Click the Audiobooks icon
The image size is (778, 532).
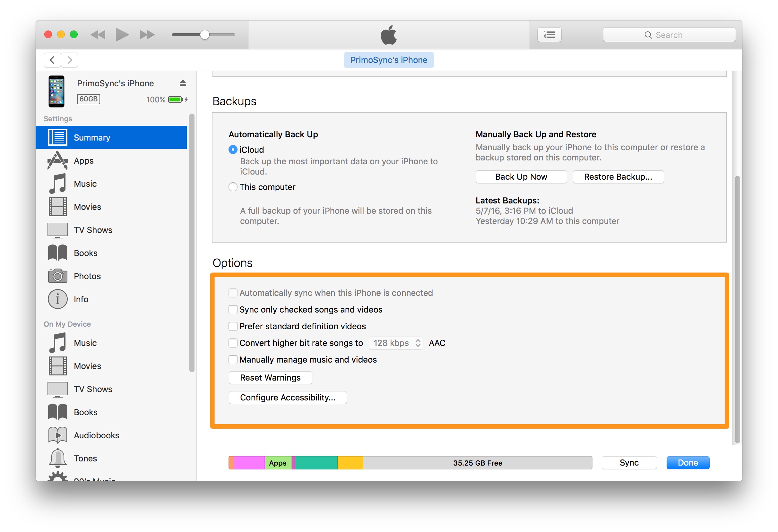(x=57, y=435)
